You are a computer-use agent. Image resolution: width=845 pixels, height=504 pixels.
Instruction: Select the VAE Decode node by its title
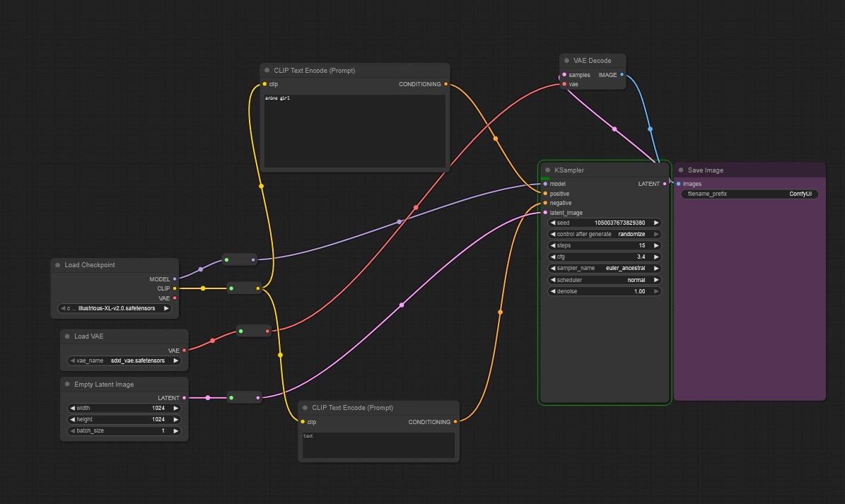click(x=593, y=61)
